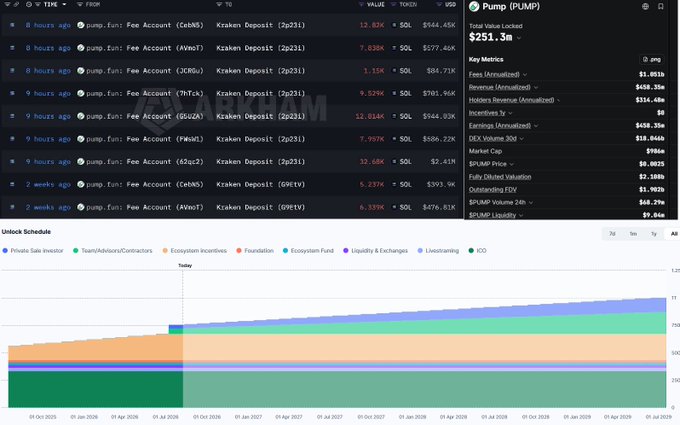Toggle the Liquidity & Exchanges legend series
Image resolution: width=680 pixels, height=425 pixels.
pos(376,251)
